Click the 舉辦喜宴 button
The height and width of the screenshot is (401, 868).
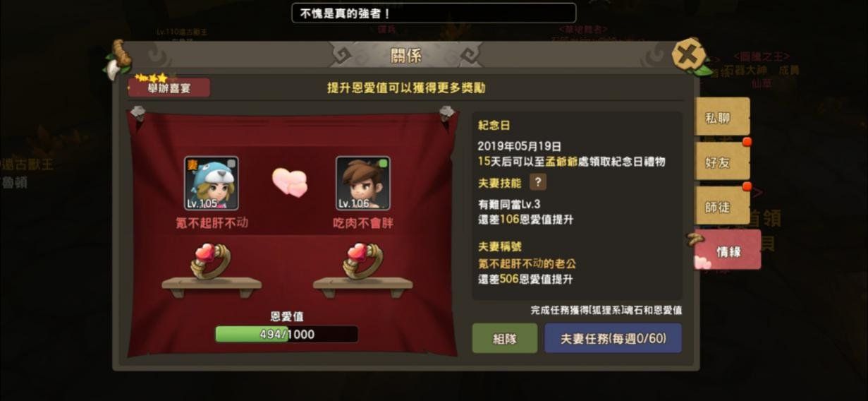coord(169,88)
